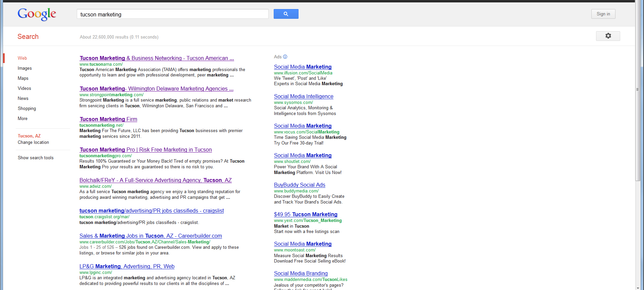This screenshot has width=644, height=290.
Task: Switch to Maps results
Action: pos(23,78)
